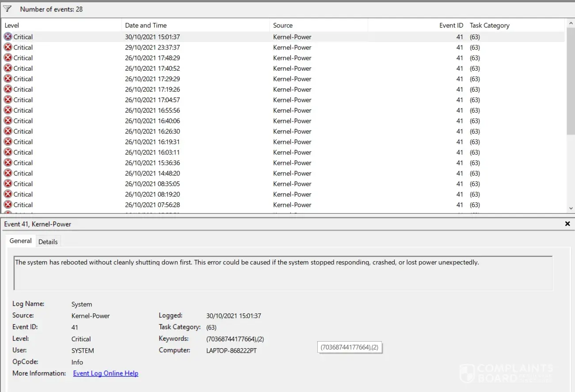
Task: Click critical icon of 26/10/2021 08:35:05 event
Action: coord(8,184)
